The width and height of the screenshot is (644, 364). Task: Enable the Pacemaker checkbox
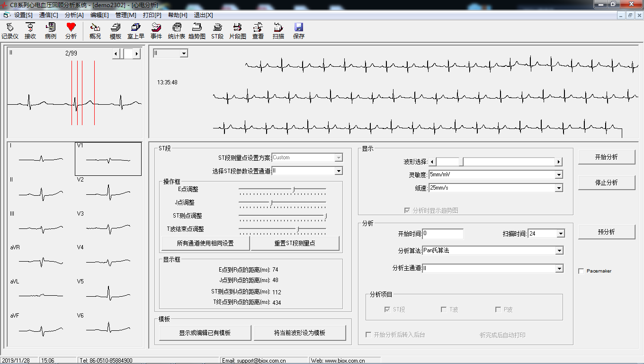[x=581, y=271]
